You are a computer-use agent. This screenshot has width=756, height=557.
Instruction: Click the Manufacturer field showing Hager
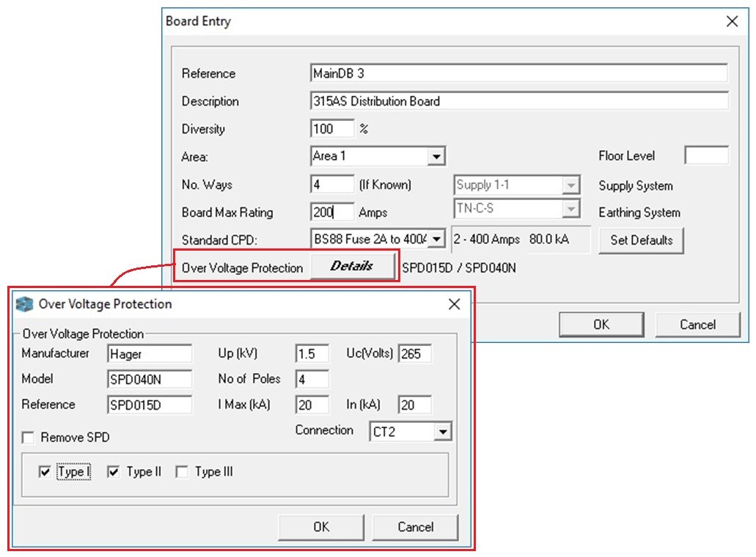click(150, 354)
